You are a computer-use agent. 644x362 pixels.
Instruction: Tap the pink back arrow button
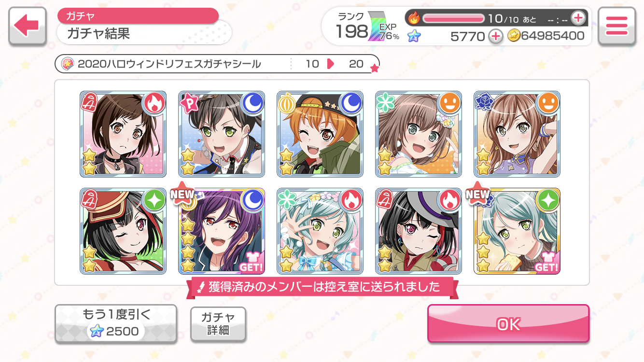click(x=28, y=26)
